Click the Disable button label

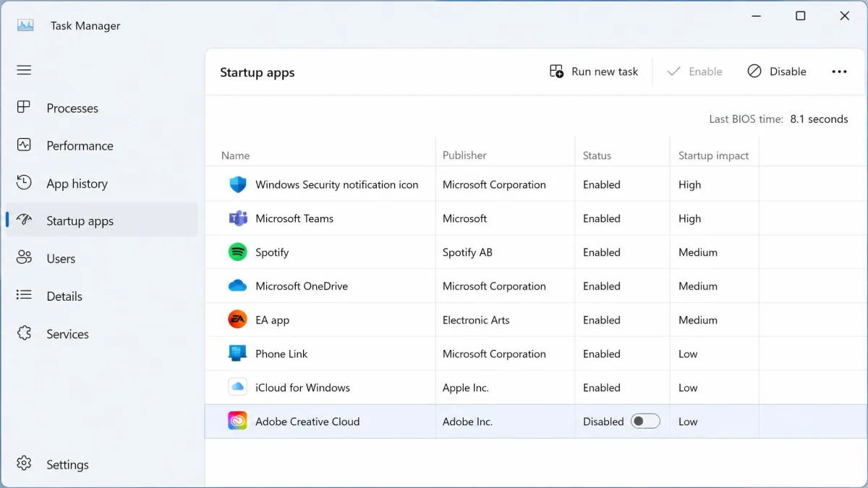click(788, 72)
